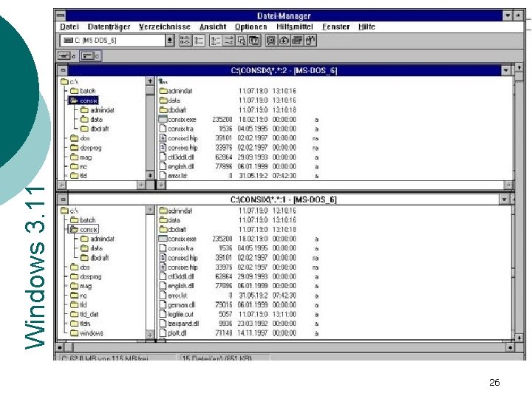Select batch folder in bottom window tree
Screen dimensions: 532x399
tap(83, 220)
